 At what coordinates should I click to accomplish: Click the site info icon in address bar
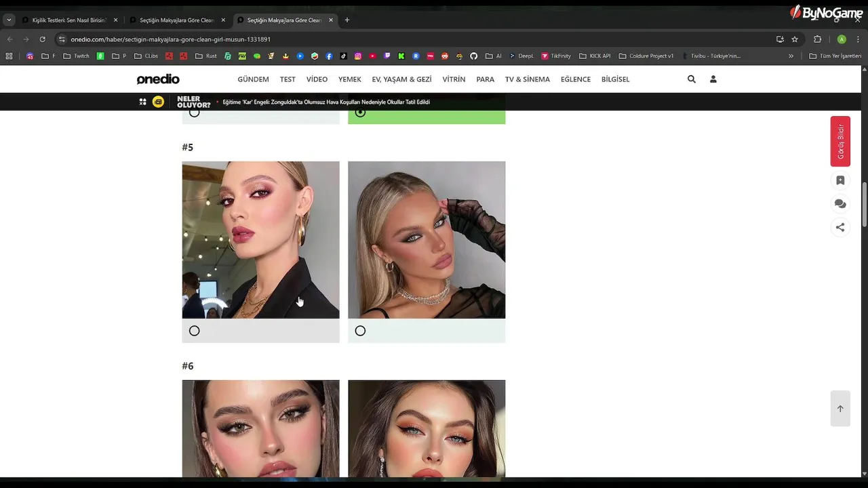pos(62,39)
